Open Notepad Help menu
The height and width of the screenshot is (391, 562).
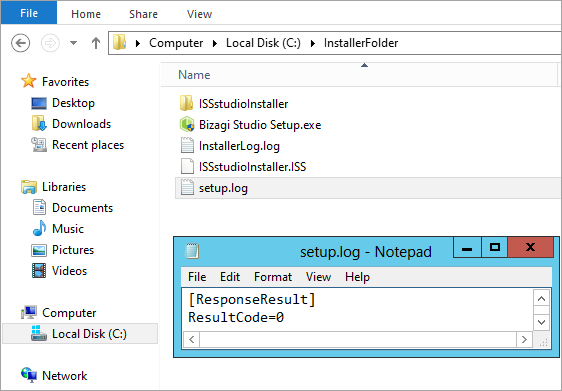(357, 277)
